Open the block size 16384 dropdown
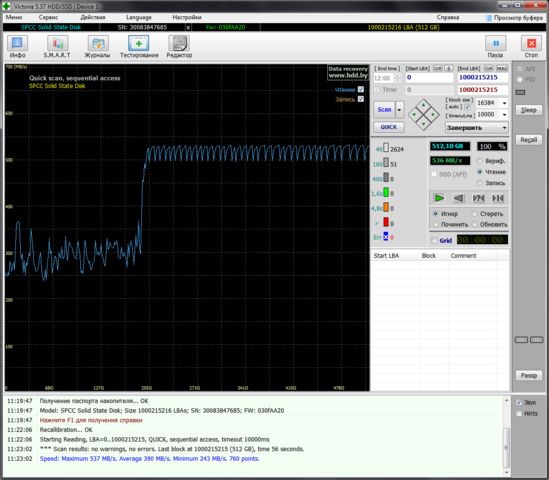 coord(492,103)
